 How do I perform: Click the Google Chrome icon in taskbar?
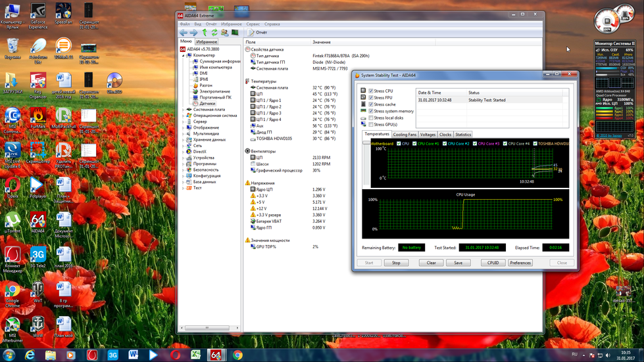[x=237, y=355]
